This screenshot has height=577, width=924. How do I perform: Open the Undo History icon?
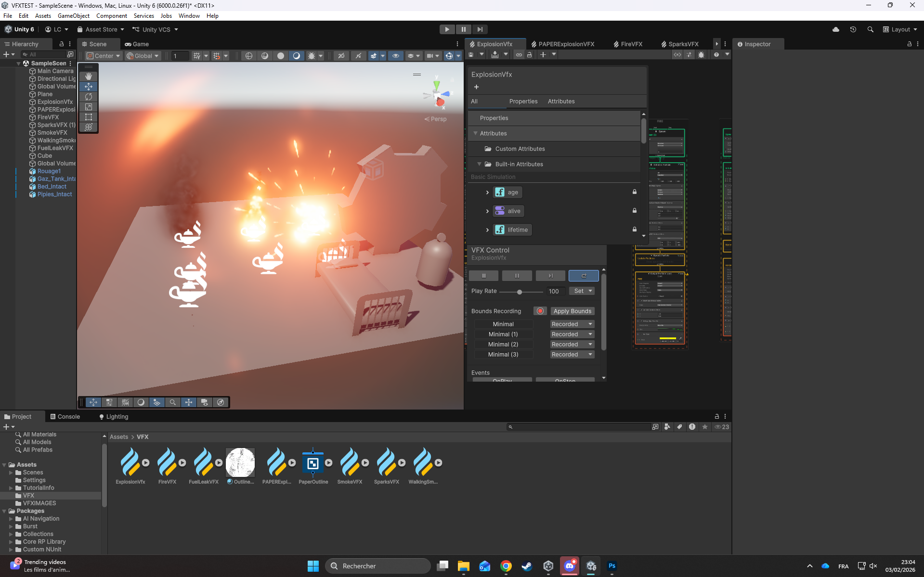click(x=853, y=29)
